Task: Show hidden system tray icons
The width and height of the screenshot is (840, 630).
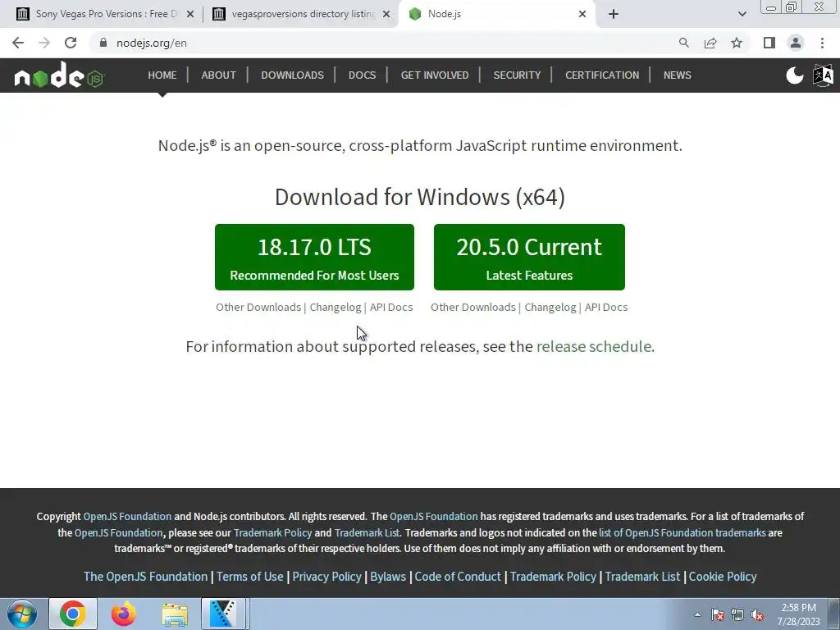Action: (697, 615)
